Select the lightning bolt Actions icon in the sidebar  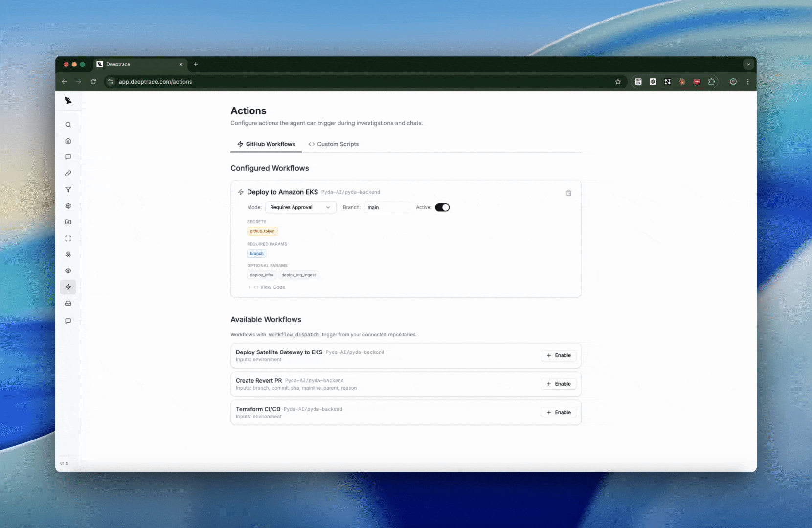[x=68, y=287]
